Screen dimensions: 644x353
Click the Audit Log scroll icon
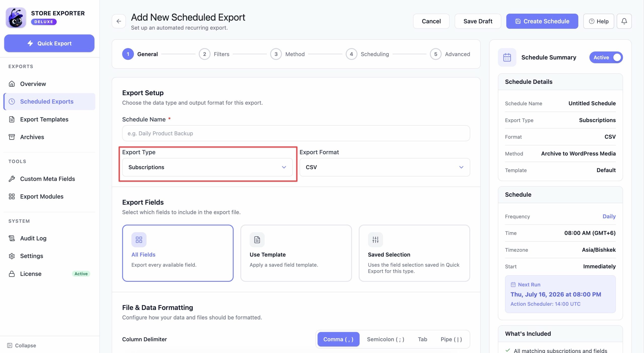[12, 238]
